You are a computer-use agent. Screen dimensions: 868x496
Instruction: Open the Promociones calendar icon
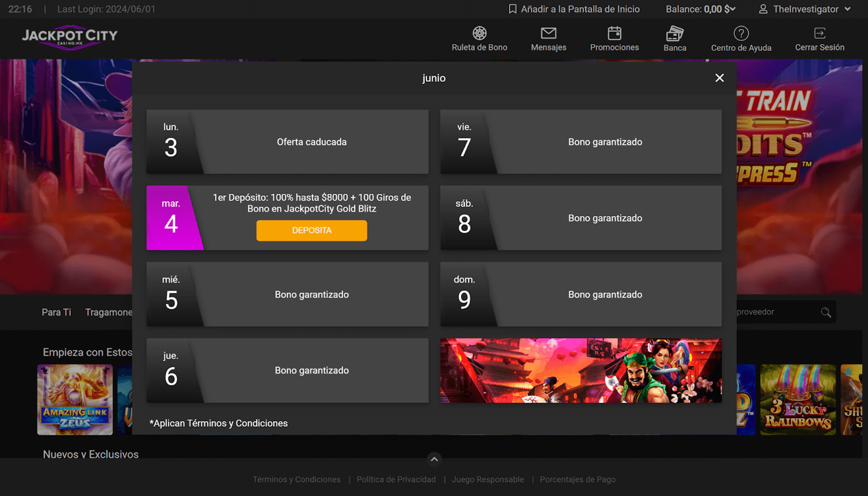click(614, 33)
